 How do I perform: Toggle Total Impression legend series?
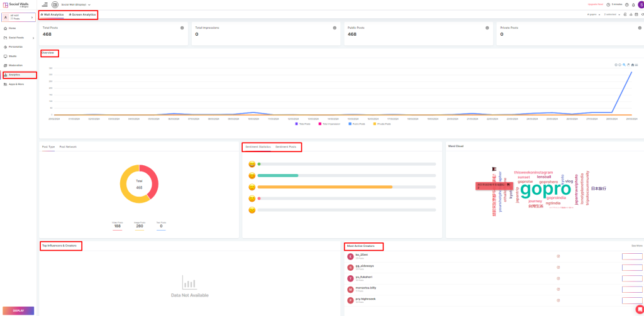tap(328, 124)
